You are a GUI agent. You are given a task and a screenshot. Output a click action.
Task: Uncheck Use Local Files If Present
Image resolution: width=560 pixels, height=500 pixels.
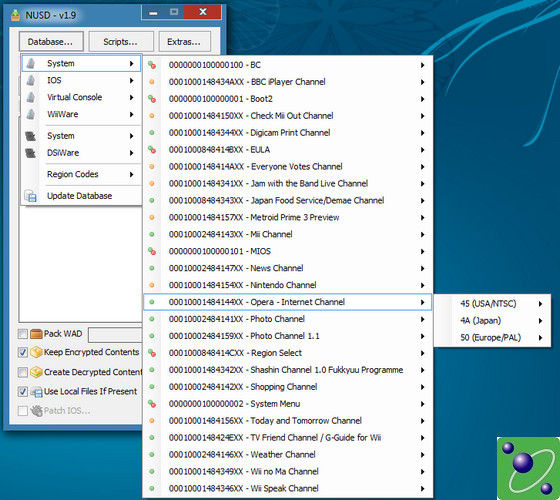click(x=23, y=392)
